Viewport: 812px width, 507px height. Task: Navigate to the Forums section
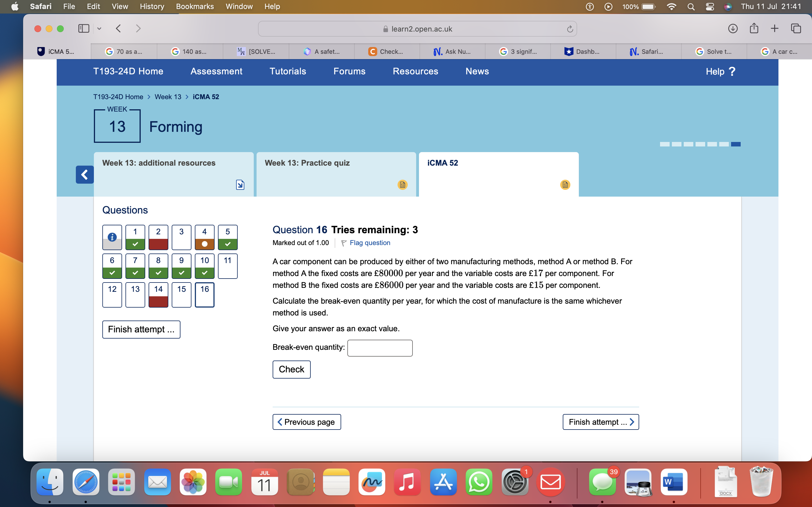click(x=349, y=71)
